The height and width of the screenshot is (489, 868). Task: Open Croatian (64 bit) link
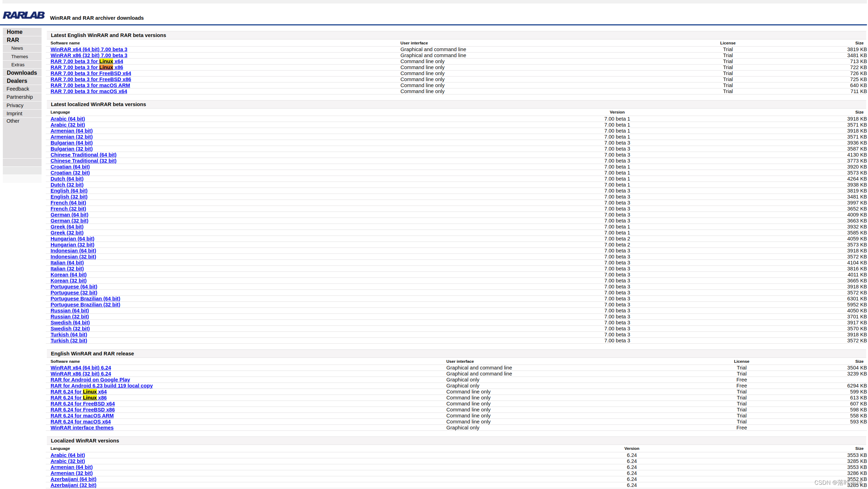coord(70,167)
